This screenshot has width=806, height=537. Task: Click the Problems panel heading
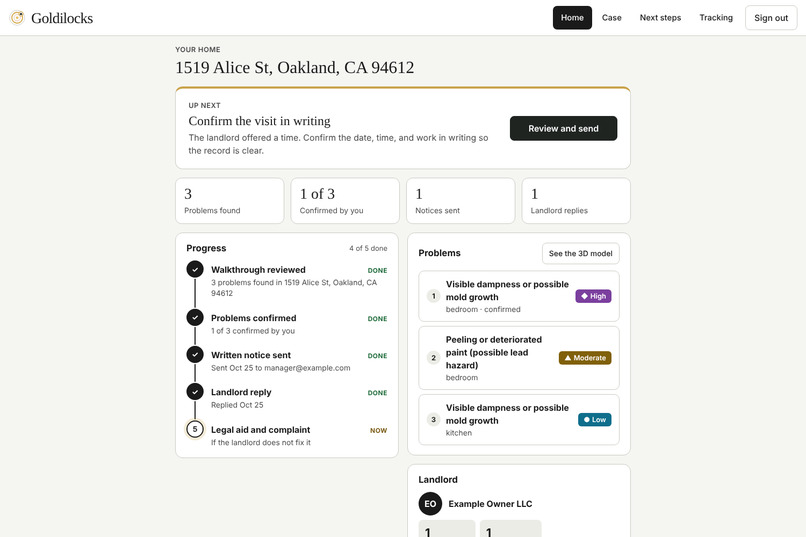(x=439, y=253)
